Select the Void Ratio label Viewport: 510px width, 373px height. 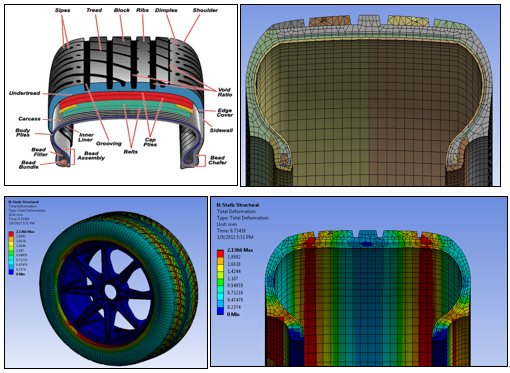click(225, 92)
